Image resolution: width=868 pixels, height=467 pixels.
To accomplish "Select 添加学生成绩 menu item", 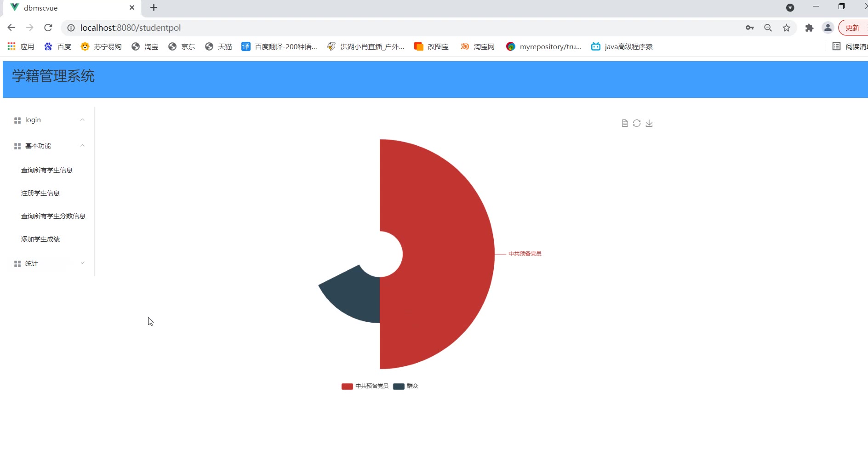I will 40,239.
